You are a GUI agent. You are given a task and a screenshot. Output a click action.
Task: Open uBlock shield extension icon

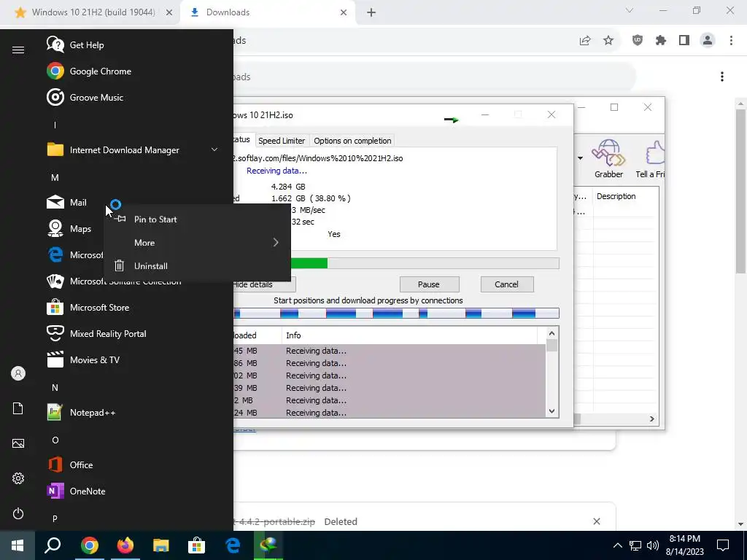click(x=638, y=41)
